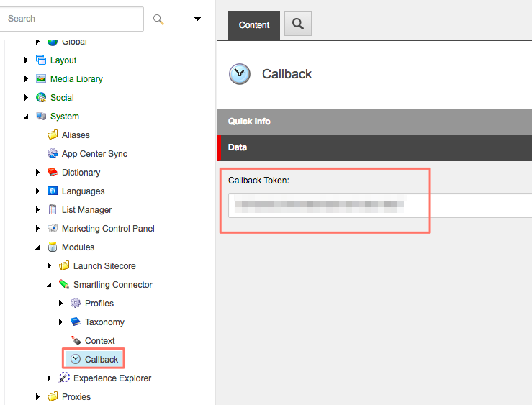Switch to the Content tab

253,25
